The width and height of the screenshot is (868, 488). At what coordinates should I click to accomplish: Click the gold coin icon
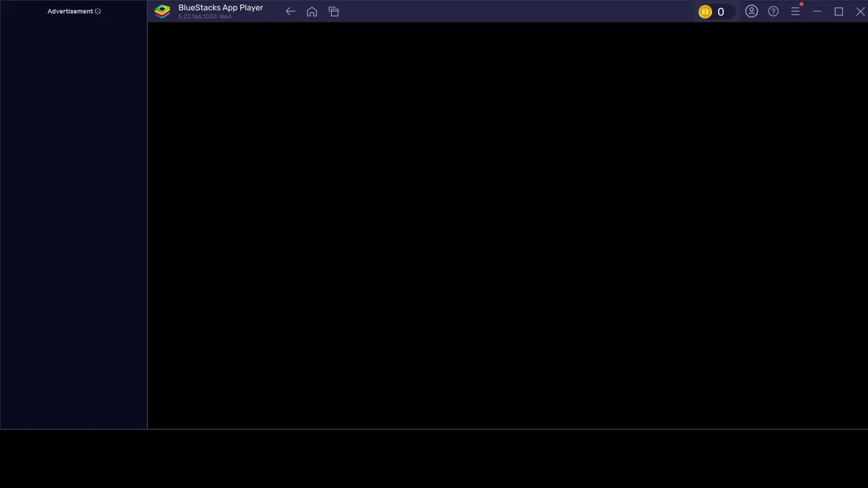pos(705,12)
